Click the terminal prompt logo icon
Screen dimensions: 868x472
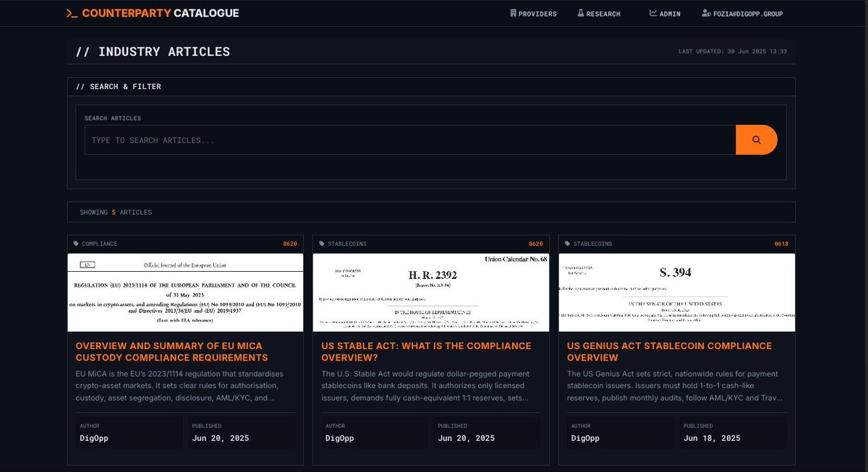pyautogui.click(x=72, y=13)
